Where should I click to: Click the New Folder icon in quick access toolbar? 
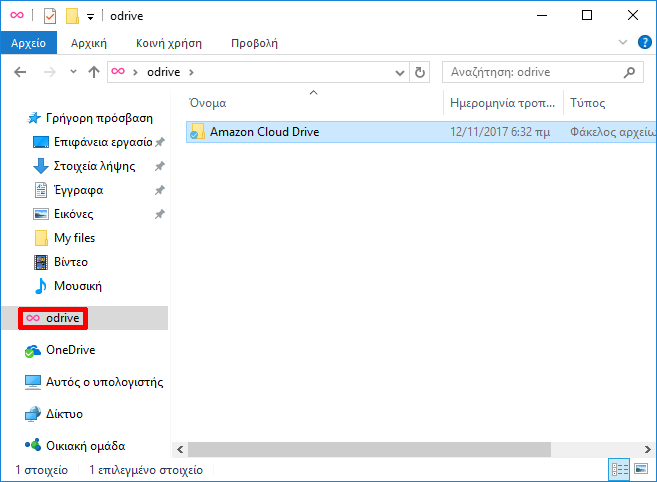click(72, 16)
